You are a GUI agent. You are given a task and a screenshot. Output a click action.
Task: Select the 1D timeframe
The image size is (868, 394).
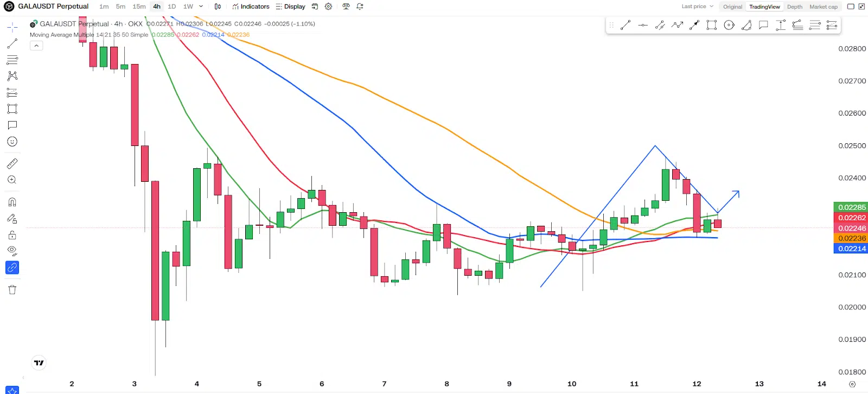[171, 7]
